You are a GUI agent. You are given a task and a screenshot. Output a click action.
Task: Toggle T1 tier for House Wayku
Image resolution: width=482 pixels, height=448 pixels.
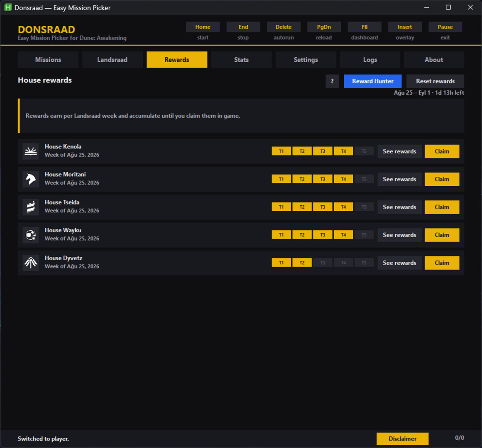tap(281, 235)
